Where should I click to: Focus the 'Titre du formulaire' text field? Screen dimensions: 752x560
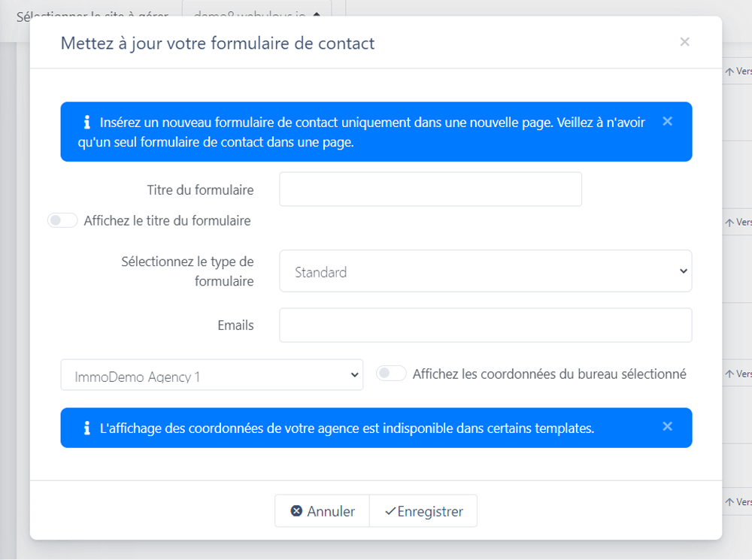(x=430, y=189)
